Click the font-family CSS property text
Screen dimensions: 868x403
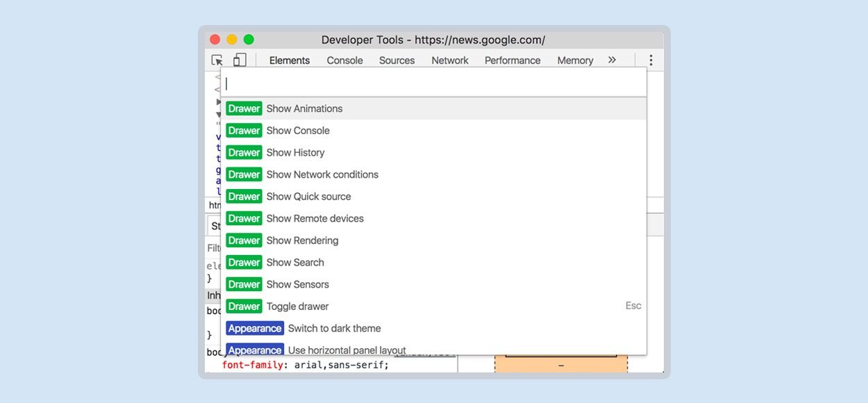pos(252,365)
